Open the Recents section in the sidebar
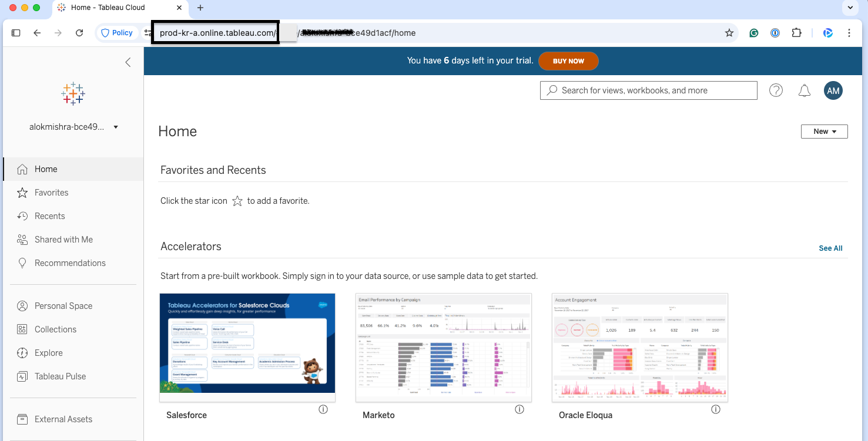The height and width of the screenshot is (441, 868). click(x=49, y=216)
